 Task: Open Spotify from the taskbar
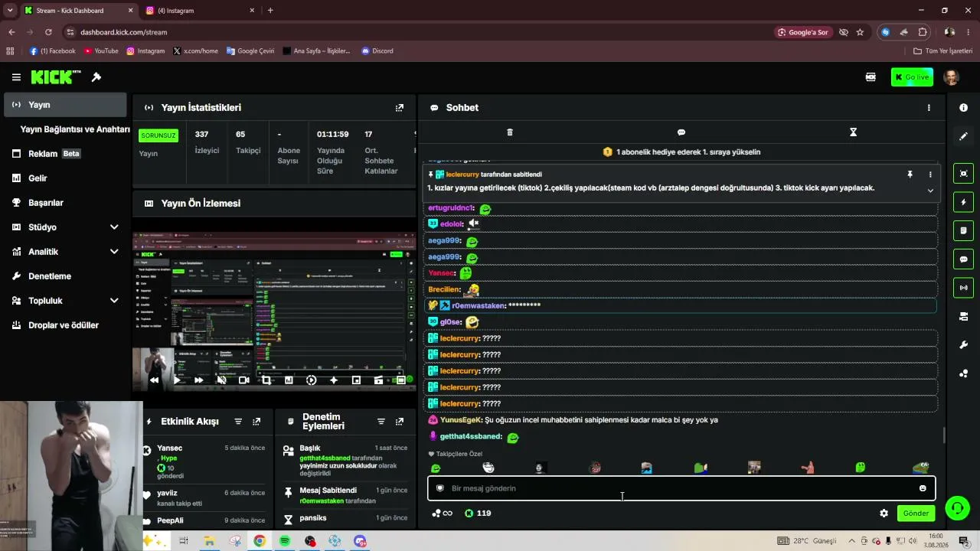[x=285, y=541]
